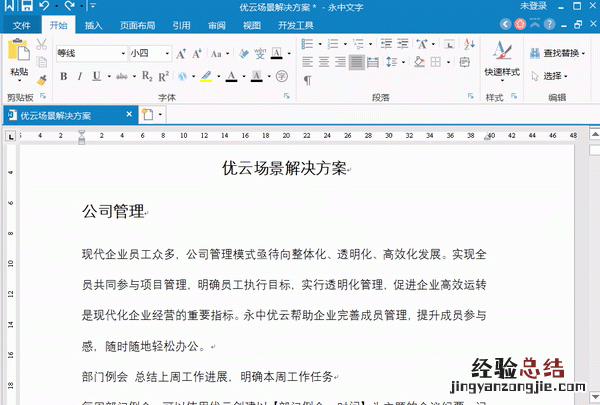Toggle Italic formatting
Image resolution: width=600 pixels, height=405 pixels.
point(79,76)
